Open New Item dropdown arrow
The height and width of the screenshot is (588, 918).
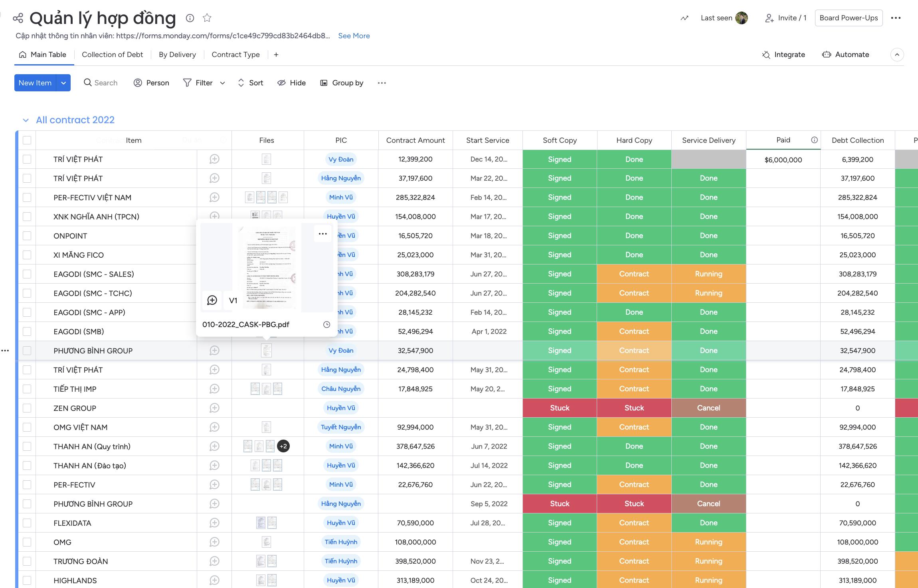tap(63, 83)
